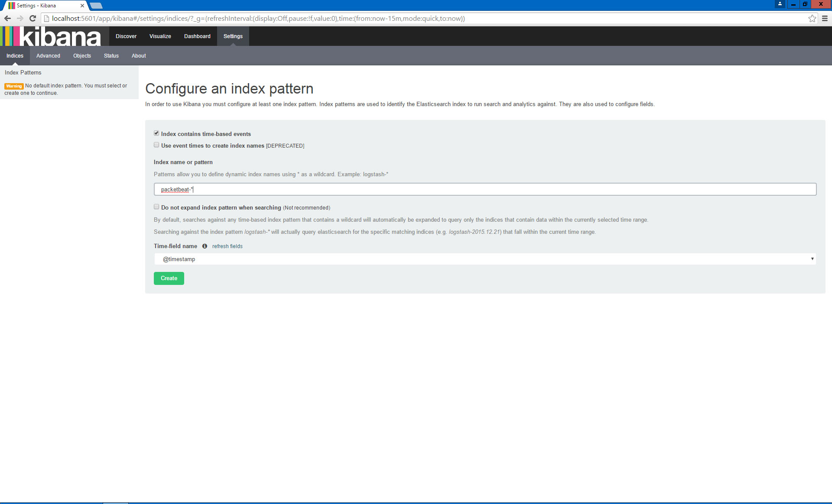Switch to the Objects sub-tab
This screenshot has width=832, height=504.
(82, 56)
